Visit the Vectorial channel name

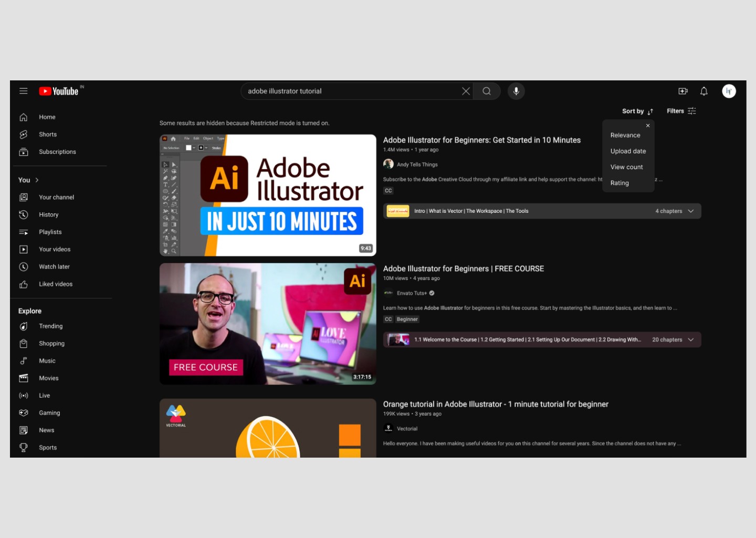(407, 429)
